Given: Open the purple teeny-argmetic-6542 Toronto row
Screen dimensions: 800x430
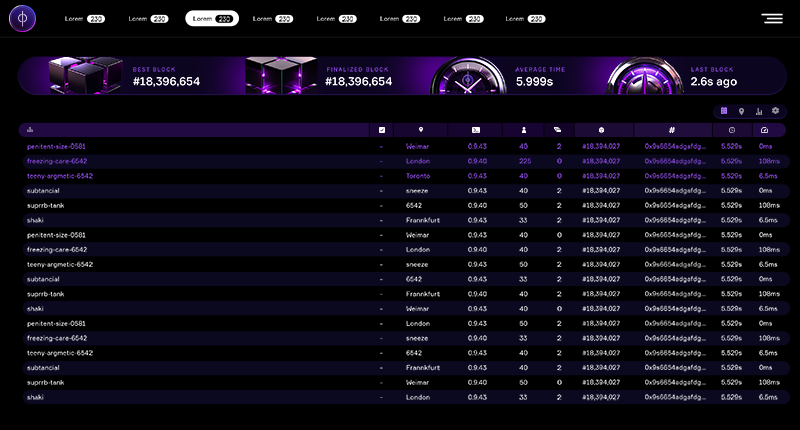Looking at the screenshot, I should pos(60,175).
